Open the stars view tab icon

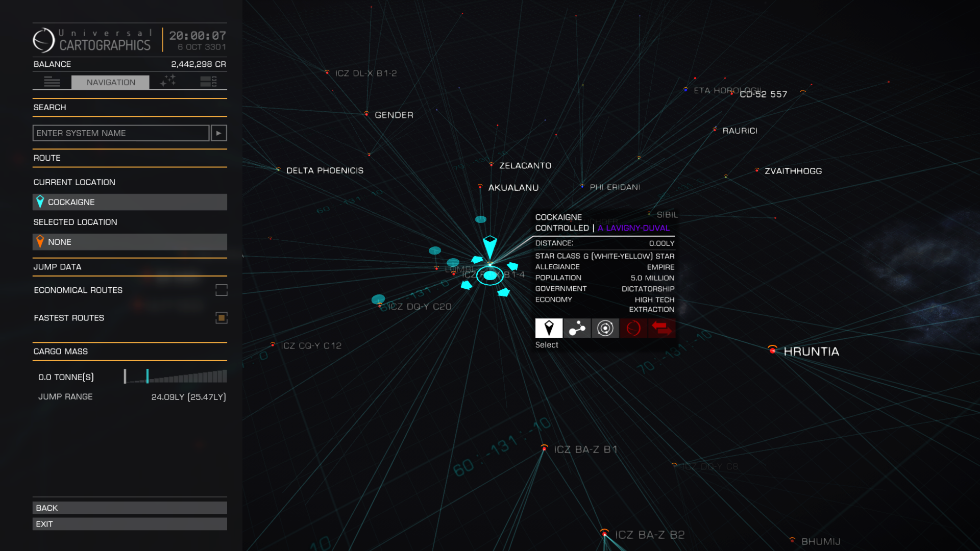168,81
